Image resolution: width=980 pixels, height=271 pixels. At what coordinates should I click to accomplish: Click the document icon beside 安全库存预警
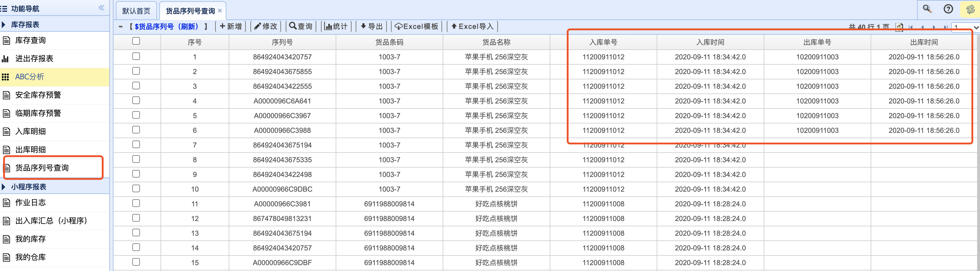[6, 95]
